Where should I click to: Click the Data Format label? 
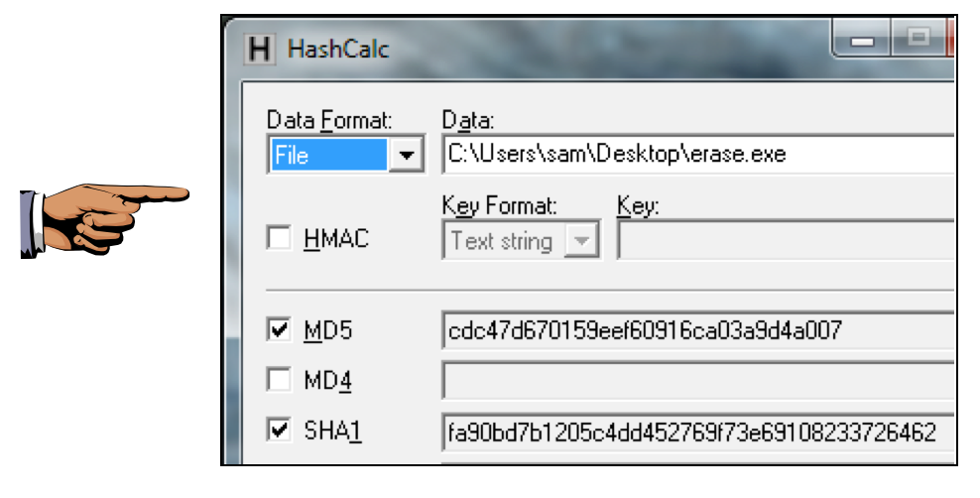(x=329, y=121)
